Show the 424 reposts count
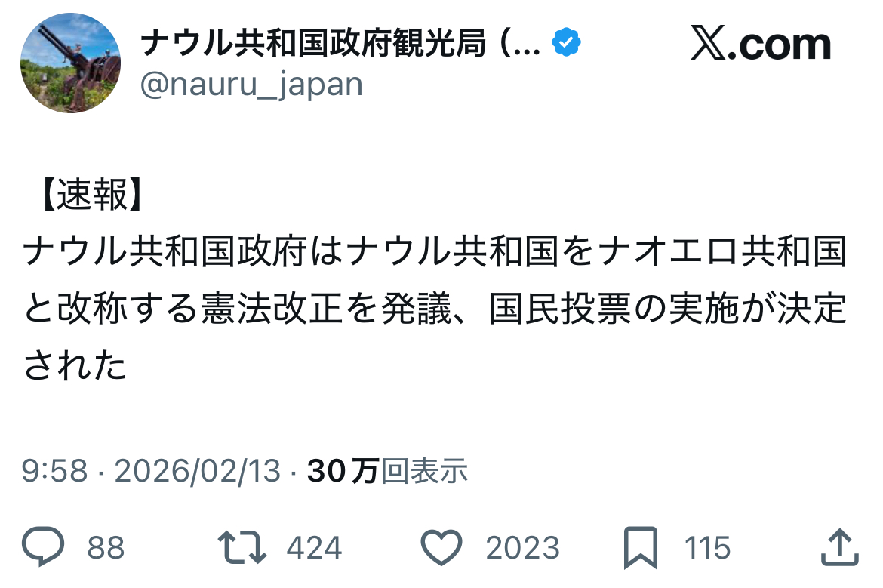 313,548
